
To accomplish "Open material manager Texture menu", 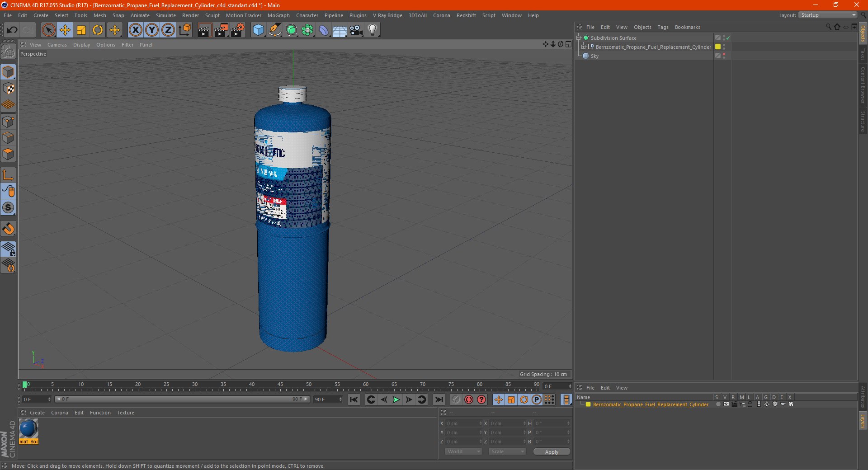I will coord(125,413).
